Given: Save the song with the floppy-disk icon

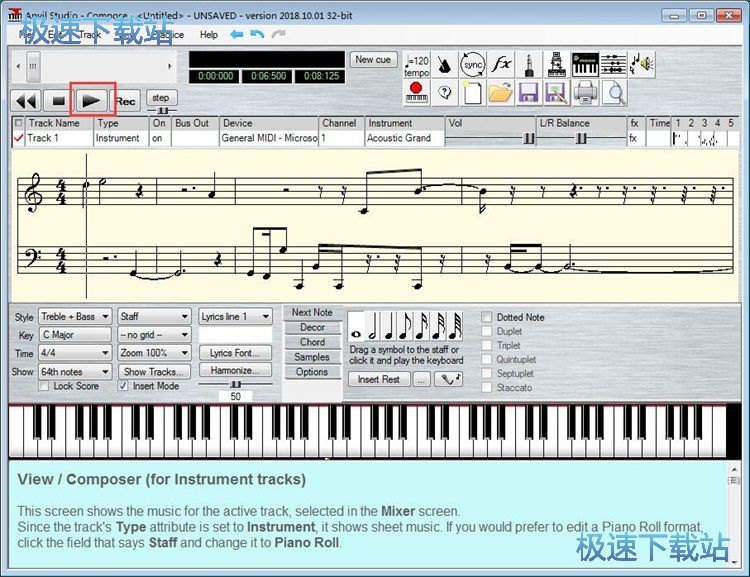Looking at the screenshot, I should tap(529, 93).
